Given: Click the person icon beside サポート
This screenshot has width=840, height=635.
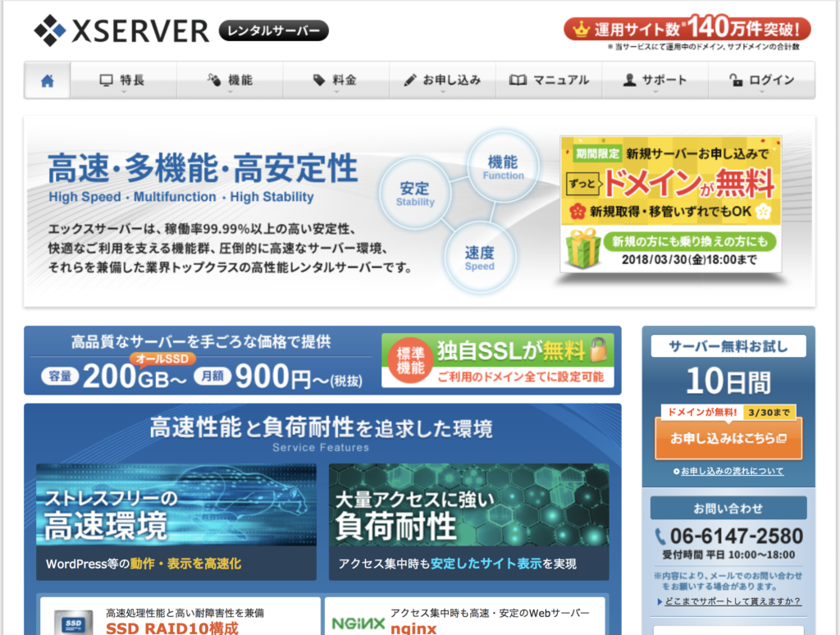Looking at the screenshot, I should 629,80.
